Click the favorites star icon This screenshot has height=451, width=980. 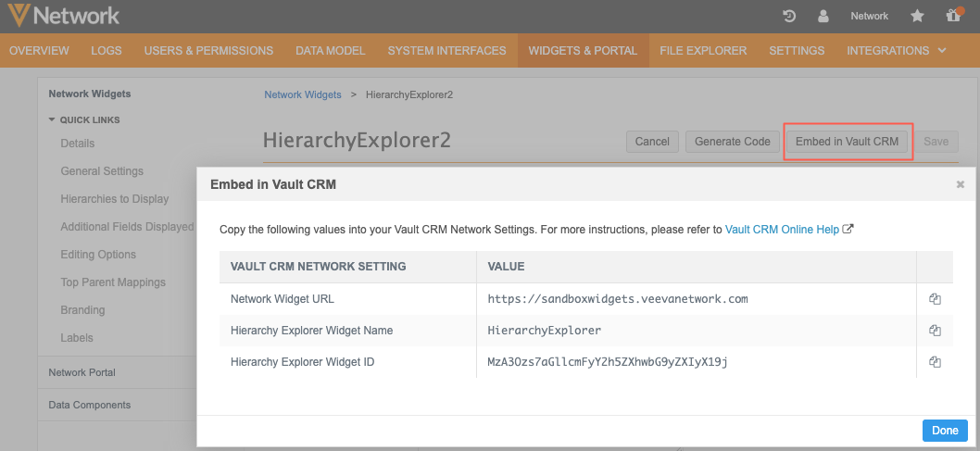(917, 16)
